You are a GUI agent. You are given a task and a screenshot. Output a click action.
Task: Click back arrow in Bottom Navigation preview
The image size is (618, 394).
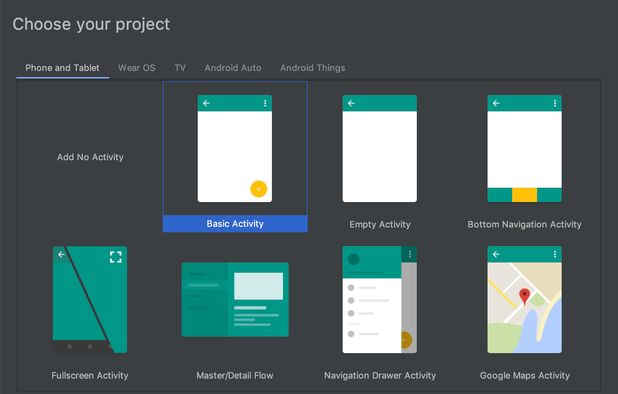(496, 103)
